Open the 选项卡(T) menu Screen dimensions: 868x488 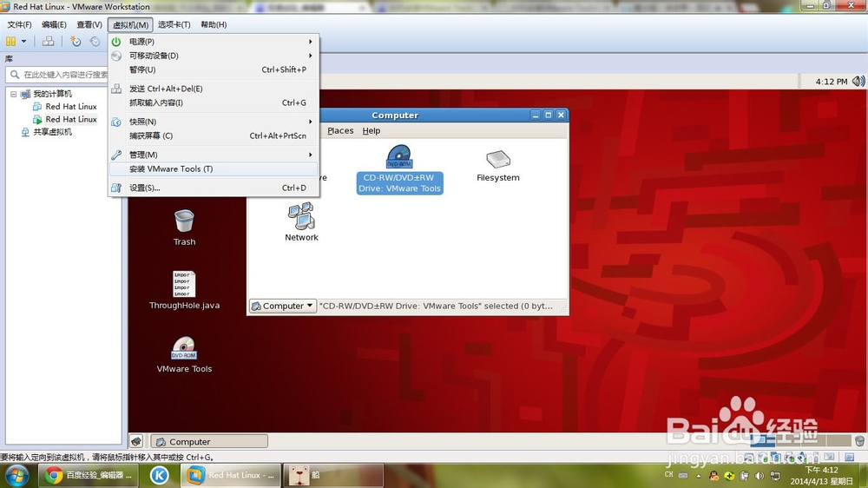pyautogui.click(x=174, y=24)
